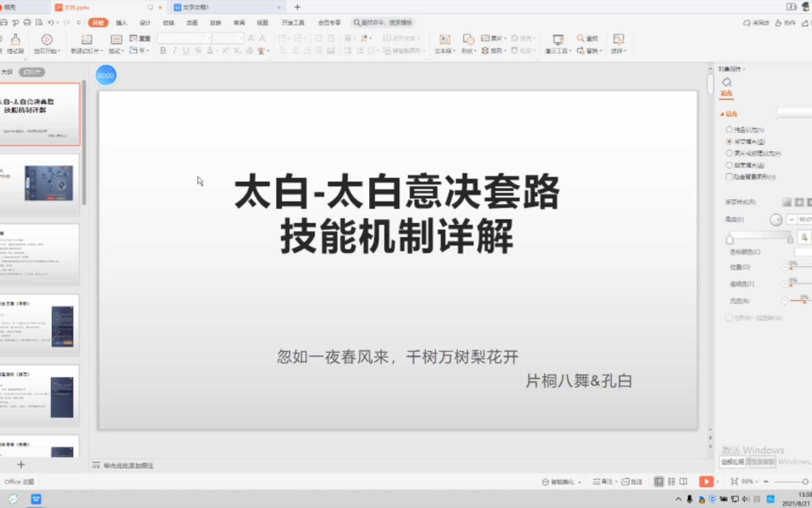Click the 00:00 timer circle
The width and height of the screenshot is (812, 508).
(x=106, y=75)
